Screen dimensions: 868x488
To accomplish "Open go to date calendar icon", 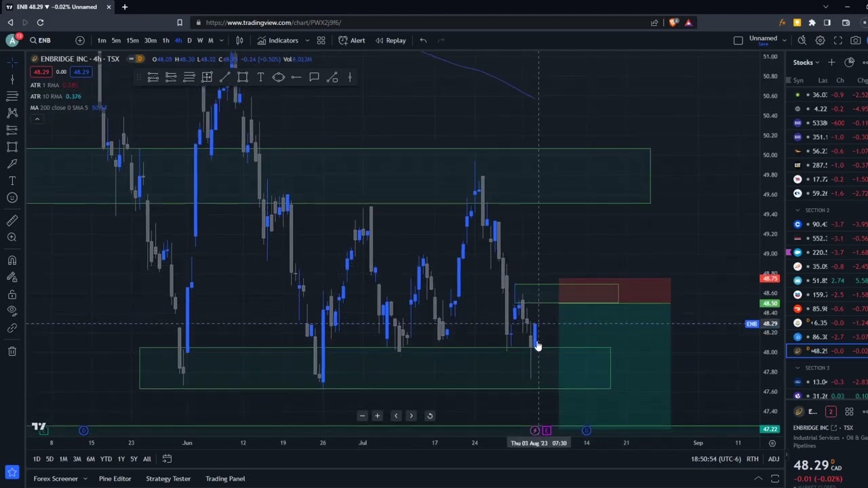I will coord(167,459).
